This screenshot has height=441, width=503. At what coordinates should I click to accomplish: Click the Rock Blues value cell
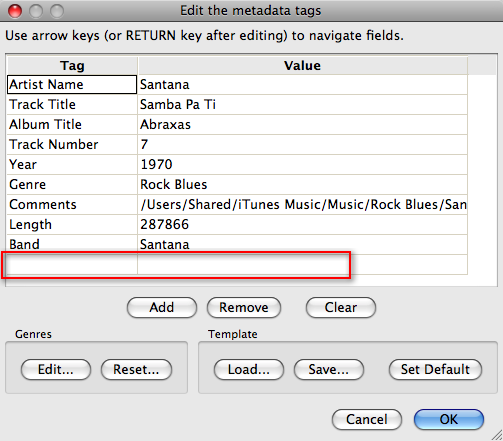pos(303,184)
